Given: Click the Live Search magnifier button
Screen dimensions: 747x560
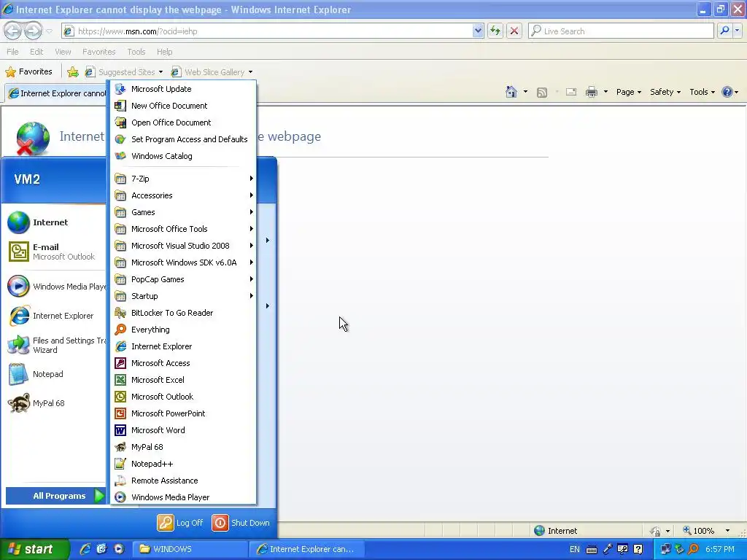Looking at the screenshot, I should [x=724, y=31].
